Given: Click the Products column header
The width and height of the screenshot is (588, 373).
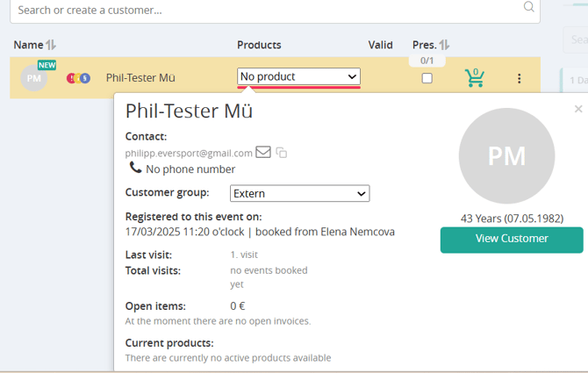Looking at the screenshot, I should click(259, 45).
